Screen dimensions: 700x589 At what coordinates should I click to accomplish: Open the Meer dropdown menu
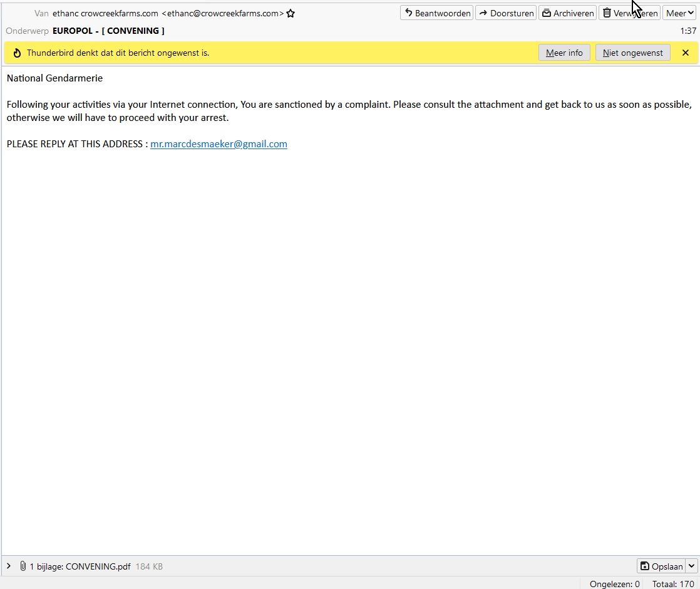[680, 13]
